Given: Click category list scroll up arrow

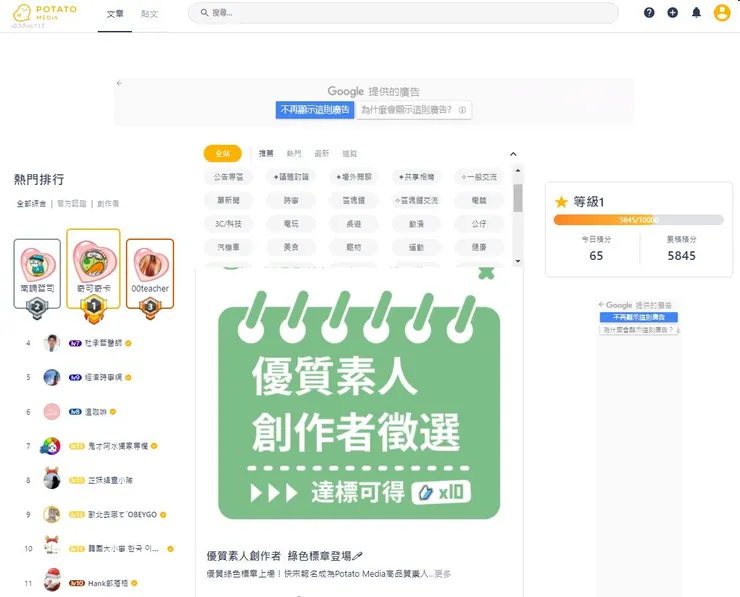Looking at the screenshot, I should tap(518, 170).
